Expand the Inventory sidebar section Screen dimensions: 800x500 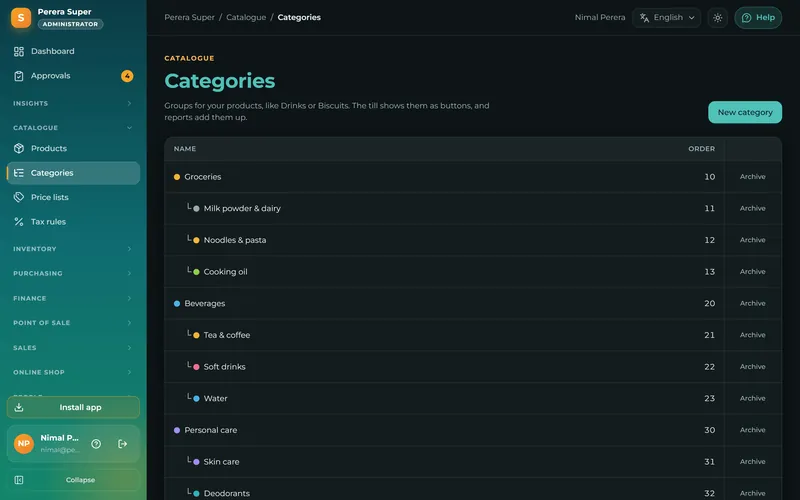click(x=73, y=249)
